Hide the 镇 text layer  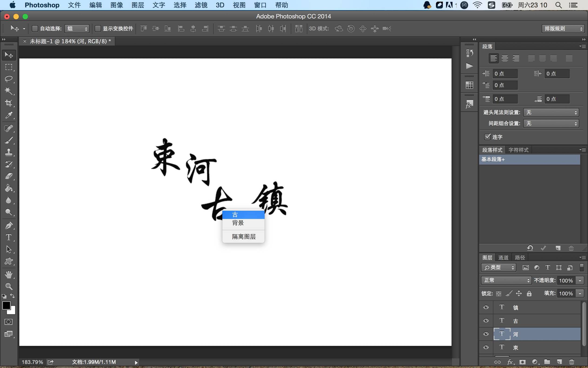(x=486, y=307)
